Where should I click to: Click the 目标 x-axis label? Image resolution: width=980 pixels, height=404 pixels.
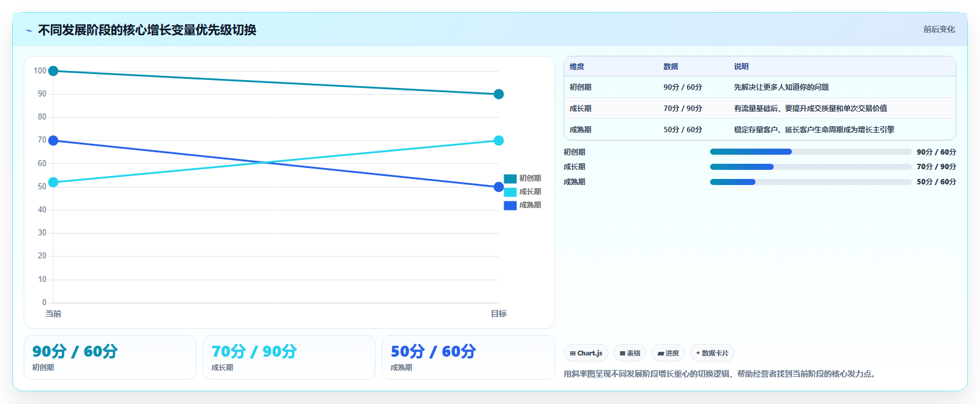[x=499, y=314]
